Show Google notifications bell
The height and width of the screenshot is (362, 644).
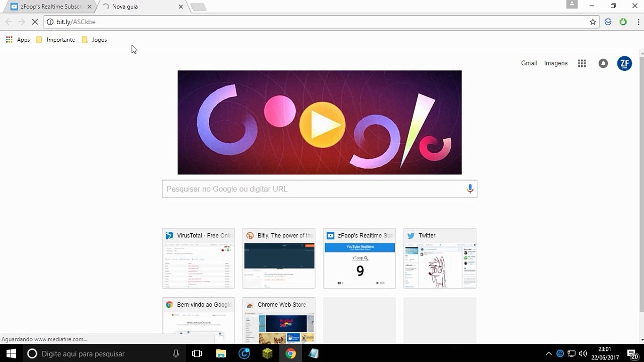point(603,63)
